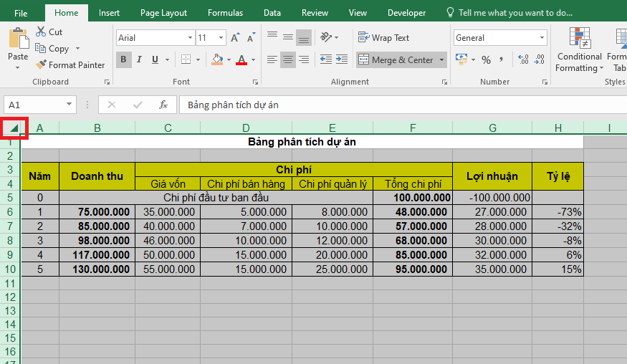Apply the red Font Color A
The height and width of the screenshot is (364, 627).
(241, 59)
